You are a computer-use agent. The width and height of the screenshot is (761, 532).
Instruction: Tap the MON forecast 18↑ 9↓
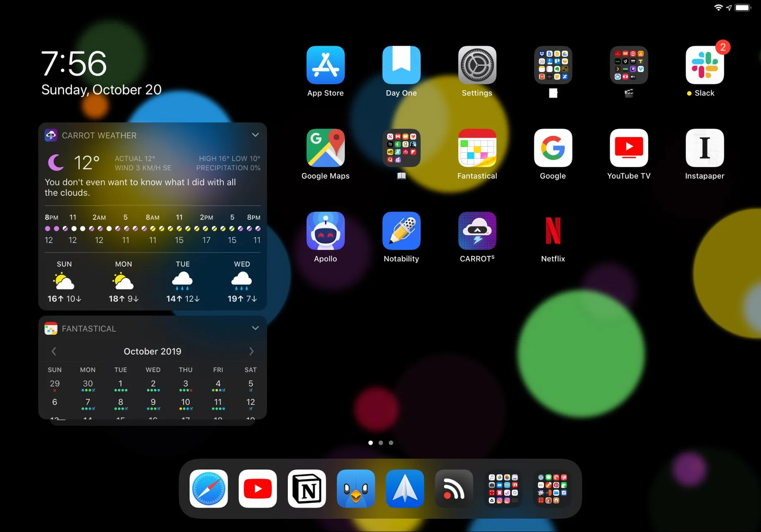123,281
